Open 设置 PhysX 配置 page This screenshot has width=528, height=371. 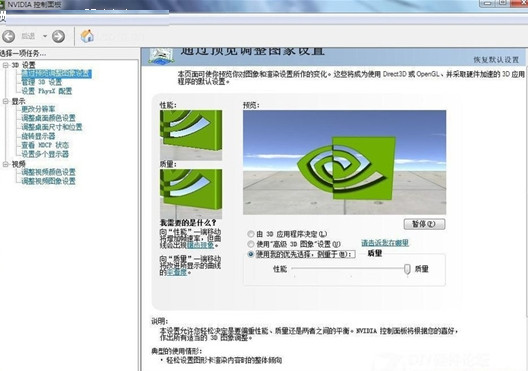[46, 91]
